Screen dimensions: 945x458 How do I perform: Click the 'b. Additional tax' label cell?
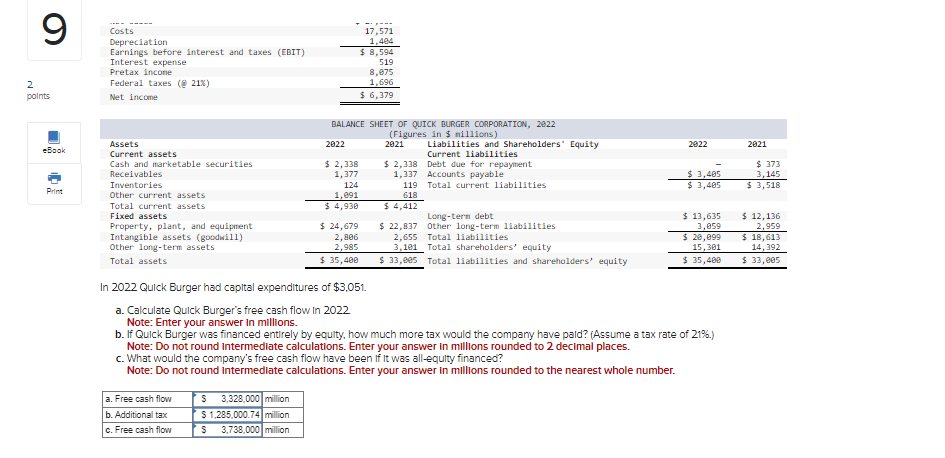click(x=148, y=415)
